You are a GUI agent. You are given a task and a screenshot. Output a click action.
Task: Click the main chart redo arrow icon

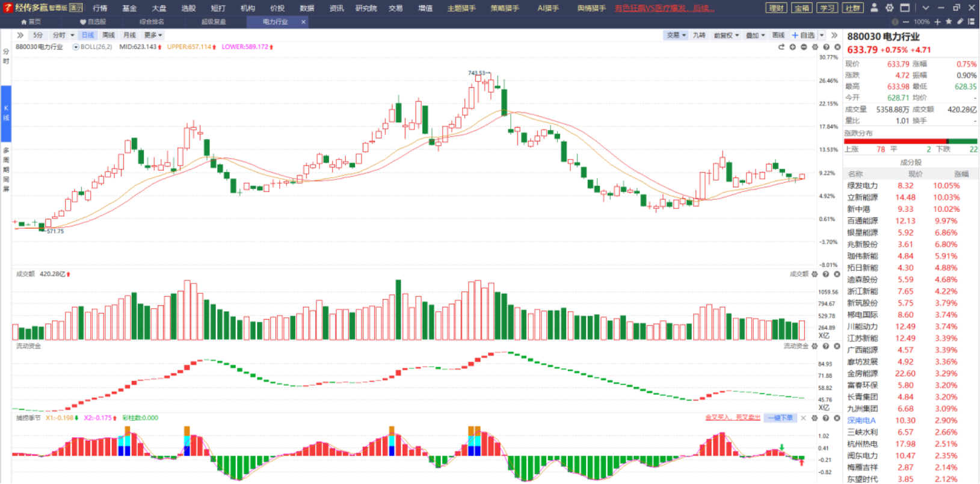(781, 47)
